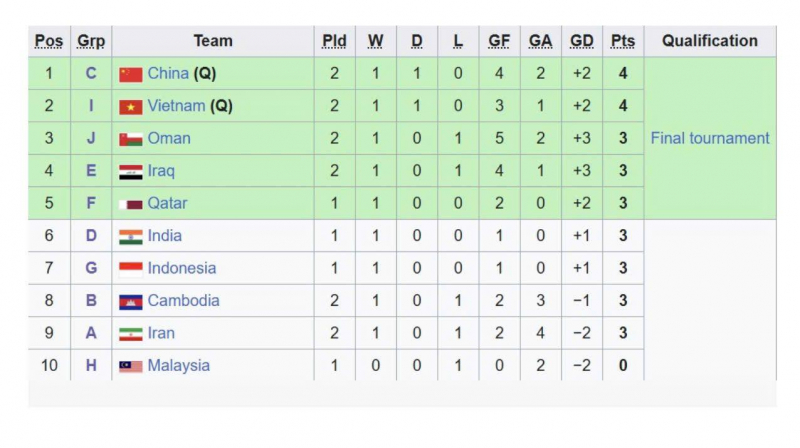Image resolution: width=800 pixels, height=448 pixels.
Task: Follow the Final tournament link
Action: click(x=710, y=138)
